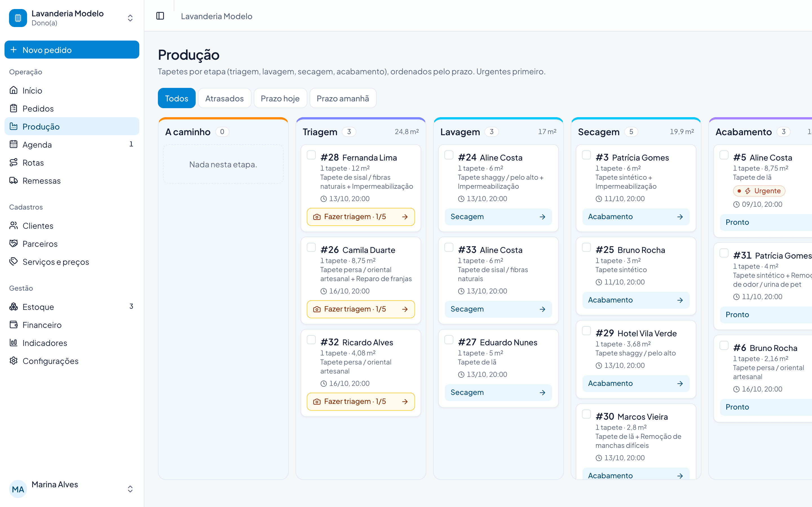Open Configurações gear icon
This screenshot has width=812, height=507.
[x=14, y=361]
